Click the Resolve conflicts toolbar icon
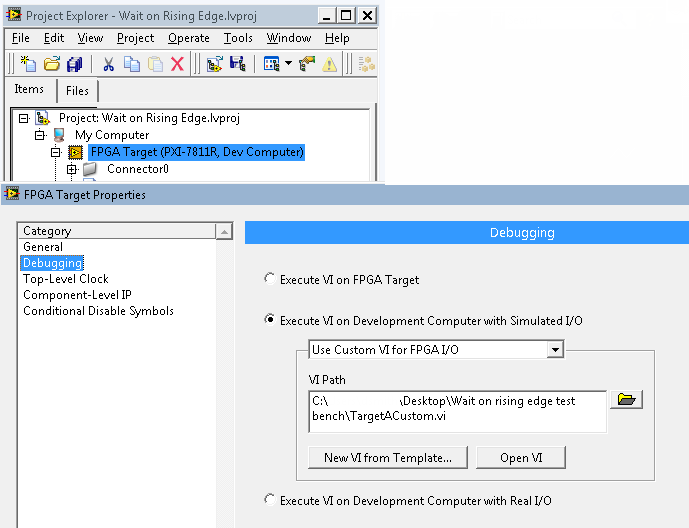 (x=307, y=64)
